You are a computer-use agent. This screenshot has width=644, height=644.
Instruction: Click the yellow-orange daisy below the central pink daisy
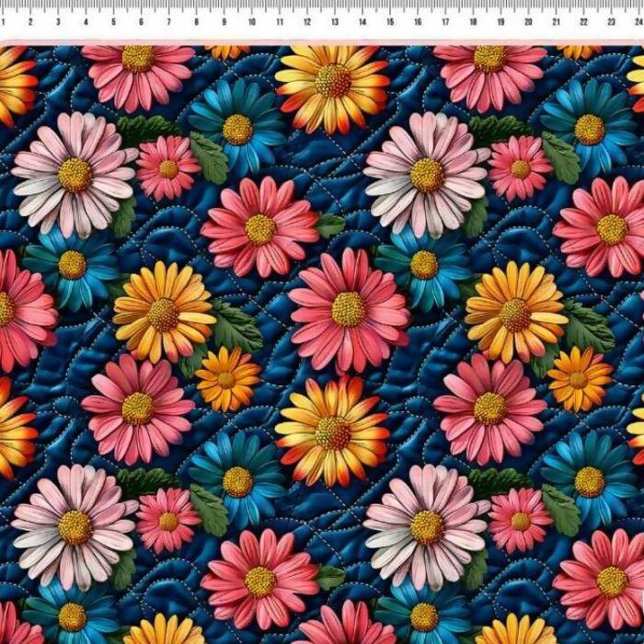tap(332, 432)
